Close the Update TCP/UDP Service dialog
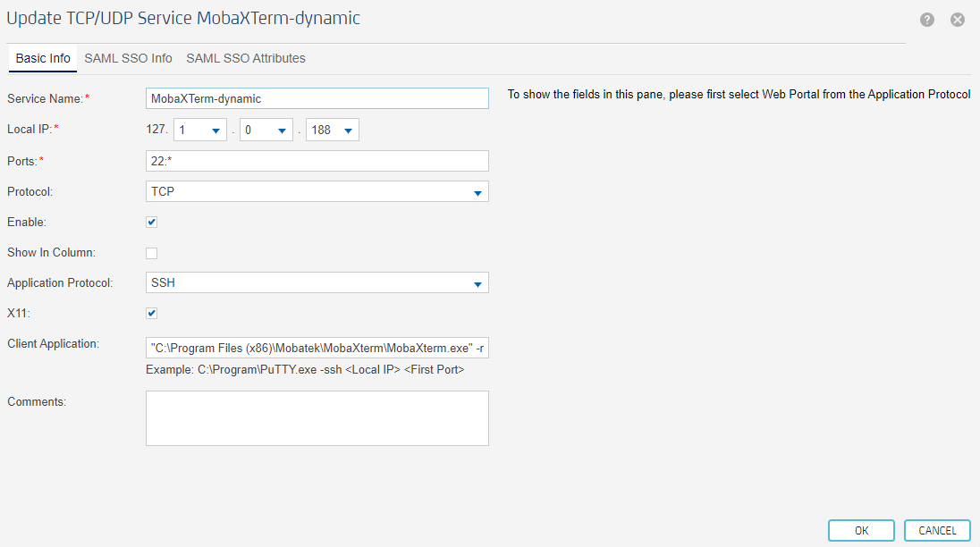This screenshot has width=980, height=547. [958, 20]
